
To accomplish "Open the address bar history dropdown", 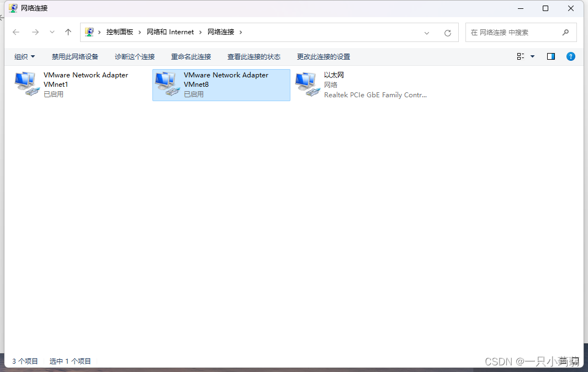I will point(426,33).
